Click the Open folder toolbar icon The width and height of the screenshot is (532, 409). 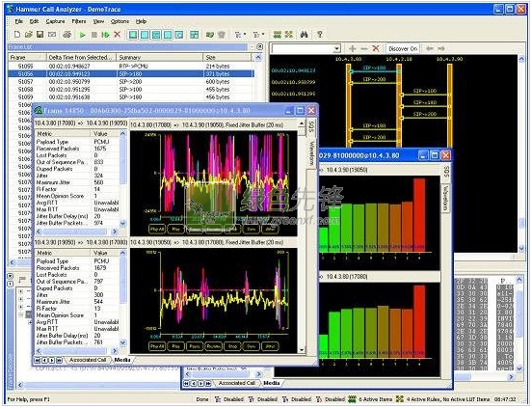[x=29, y=35]
